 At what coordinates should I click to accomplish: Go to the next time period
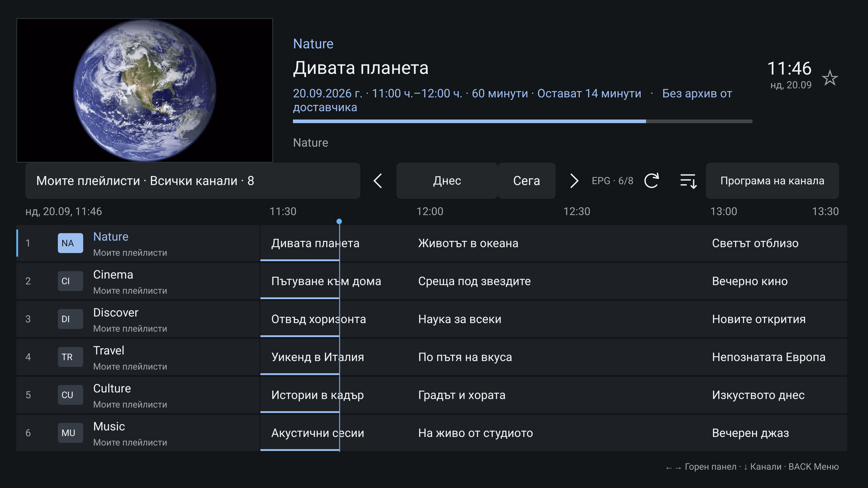[x=574, y=181]
